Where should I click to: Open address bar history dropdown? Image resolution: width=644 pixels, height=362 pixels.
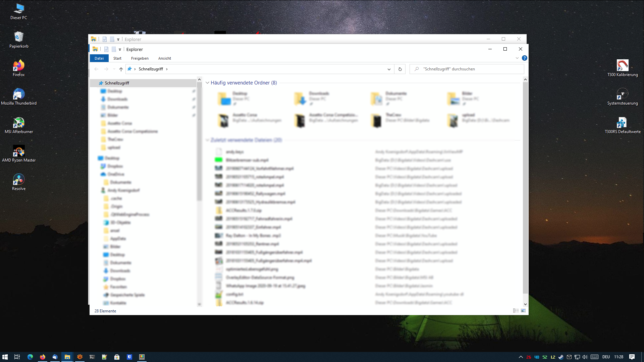tap(389, 69)
